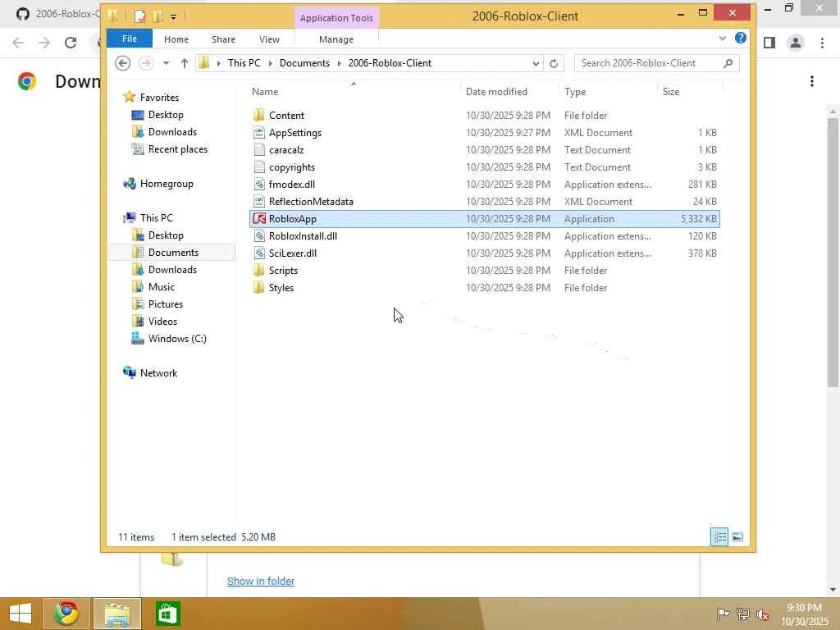Open the Windows Start button
The width and height of the screenshot is (840, 630).
point(21,614)
